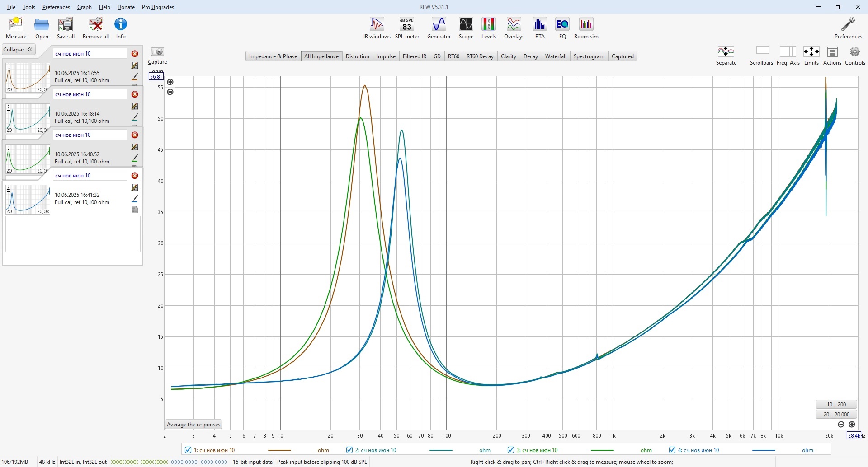
Task: Open the Help menu
Action: (104, 7)
